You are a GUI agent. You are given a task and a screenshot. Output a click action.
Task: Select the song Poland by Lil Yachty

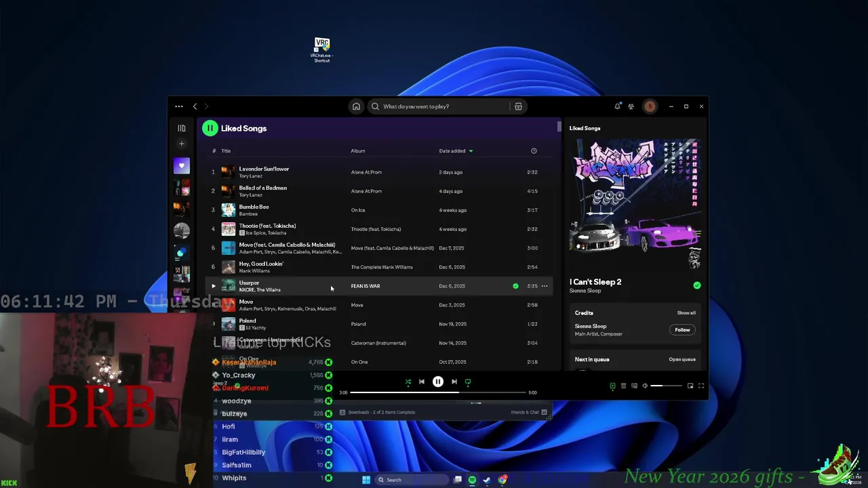(248, 321)
